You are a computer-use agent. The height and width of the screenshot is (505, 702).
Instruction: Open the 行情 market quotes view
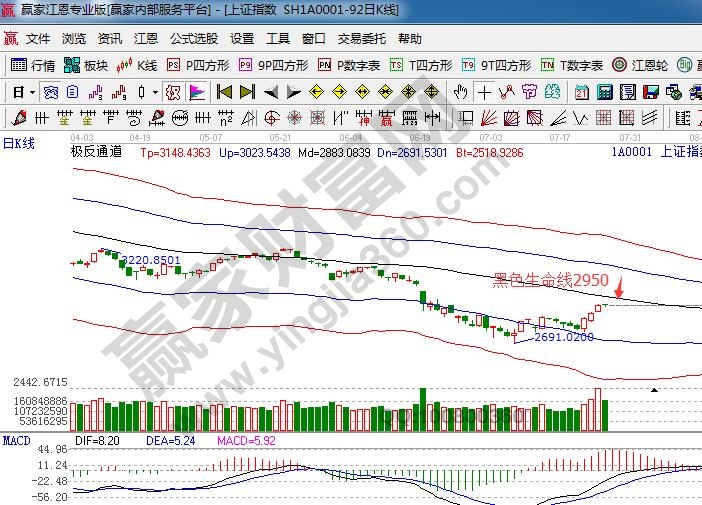[33, 65]
